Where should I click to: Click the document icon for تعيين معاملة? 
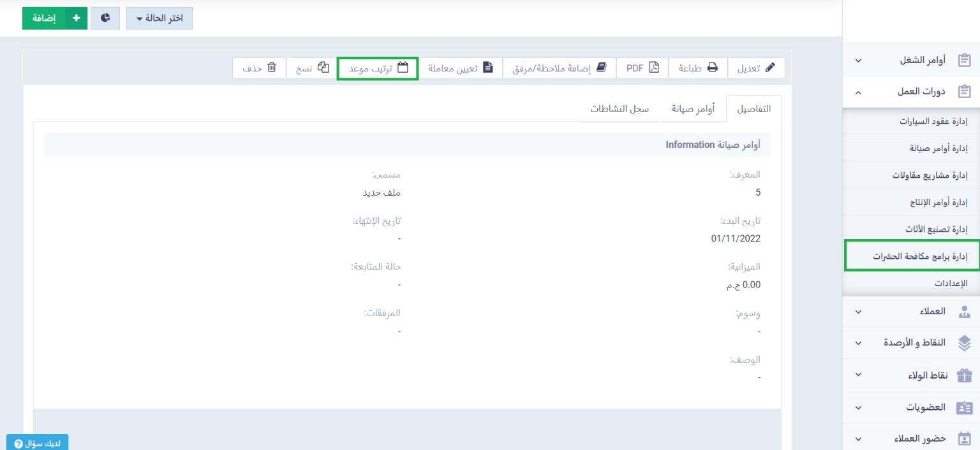coord(488,68)
